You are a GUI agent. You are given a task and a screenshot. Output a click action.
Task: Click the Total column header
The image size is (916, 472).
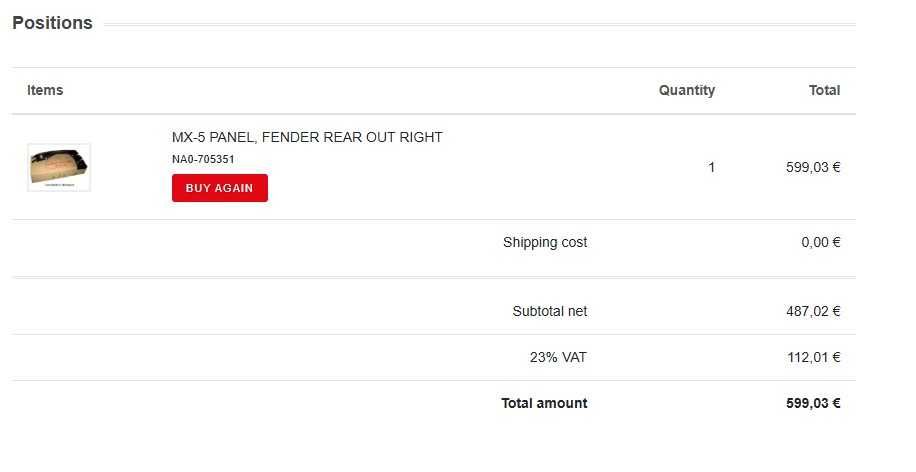pyautogui.click(x=824, y=90)
